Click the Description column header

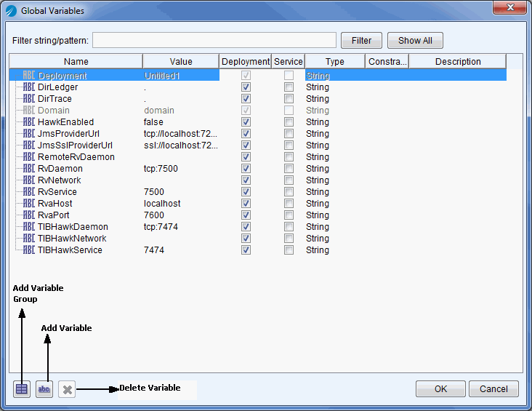[458, 62]
